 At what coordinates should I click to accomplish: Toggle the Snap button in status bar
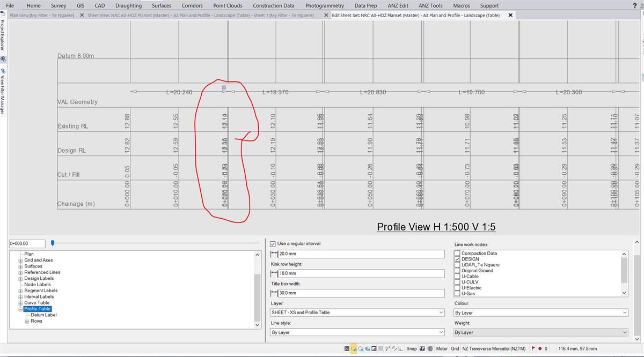click(412, 348)
